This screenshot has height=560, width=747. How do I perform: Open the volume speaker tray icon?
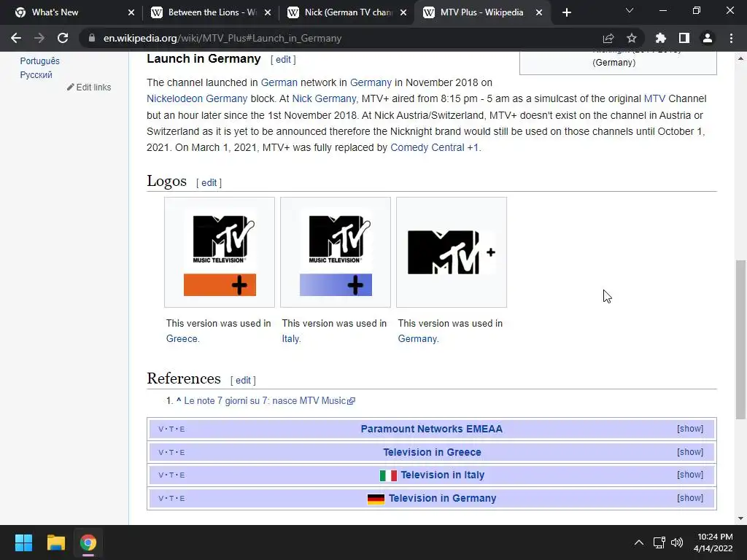point(676,542)
